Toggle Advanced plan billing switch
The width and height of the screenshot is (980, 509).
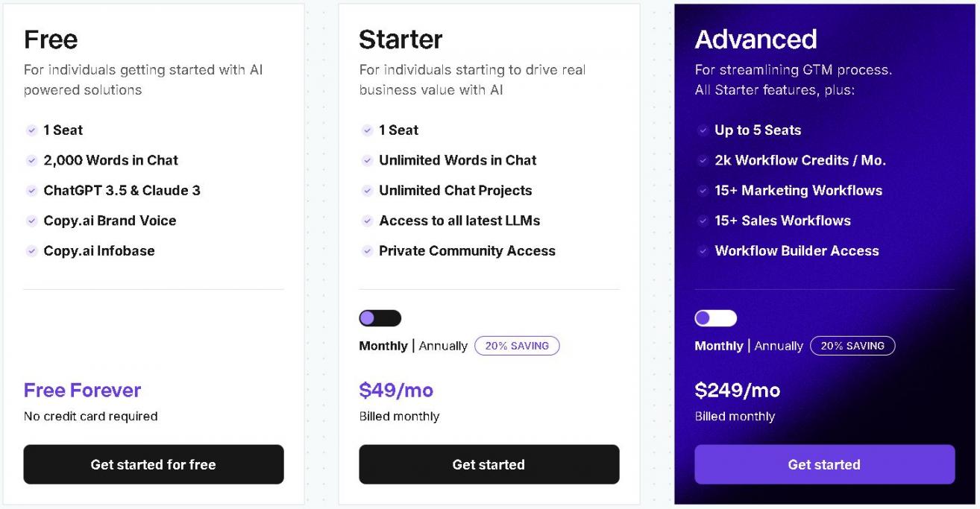coord(715,318)
